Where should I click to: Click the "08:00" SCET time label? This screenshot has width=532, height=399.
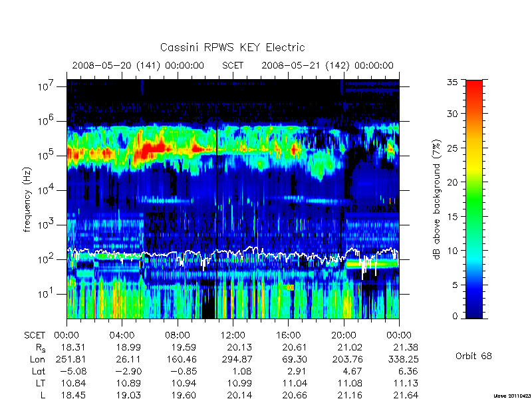[x=178, y=335]
